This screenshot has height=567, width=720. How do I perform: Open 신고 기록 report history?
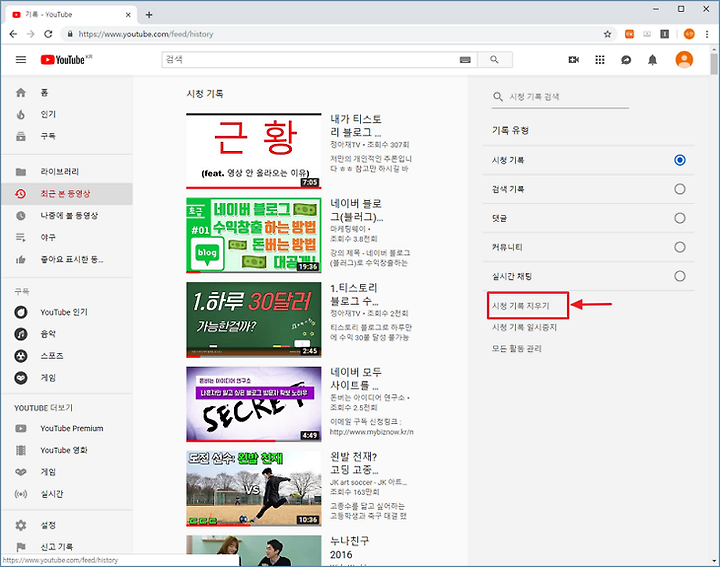pyautogui.click(x=67, y=547)
